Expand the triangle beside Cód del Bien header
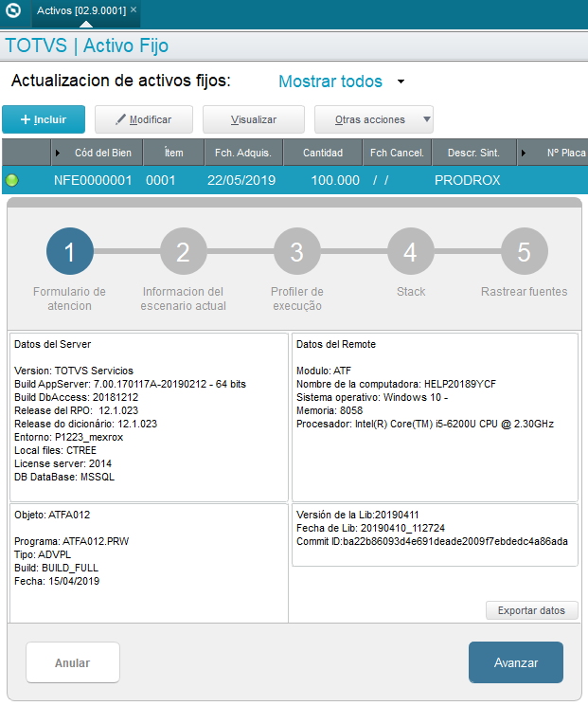This screenshot has width=588, height=706. point(58,154)
